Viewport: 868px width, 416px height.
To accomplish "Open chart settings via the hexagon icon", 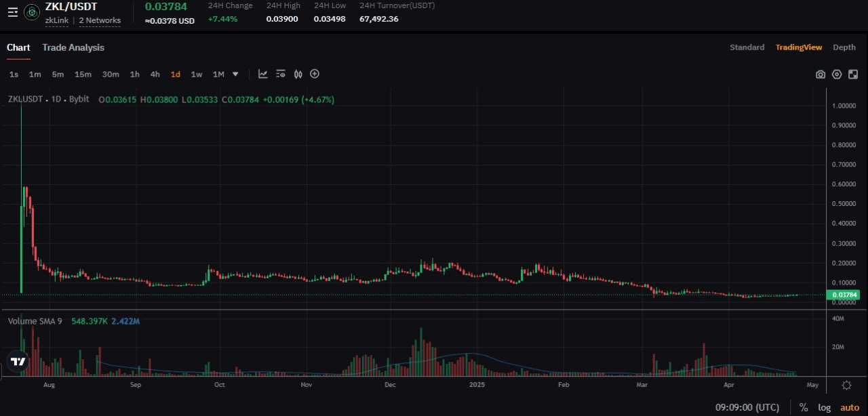I will [837, 74].
